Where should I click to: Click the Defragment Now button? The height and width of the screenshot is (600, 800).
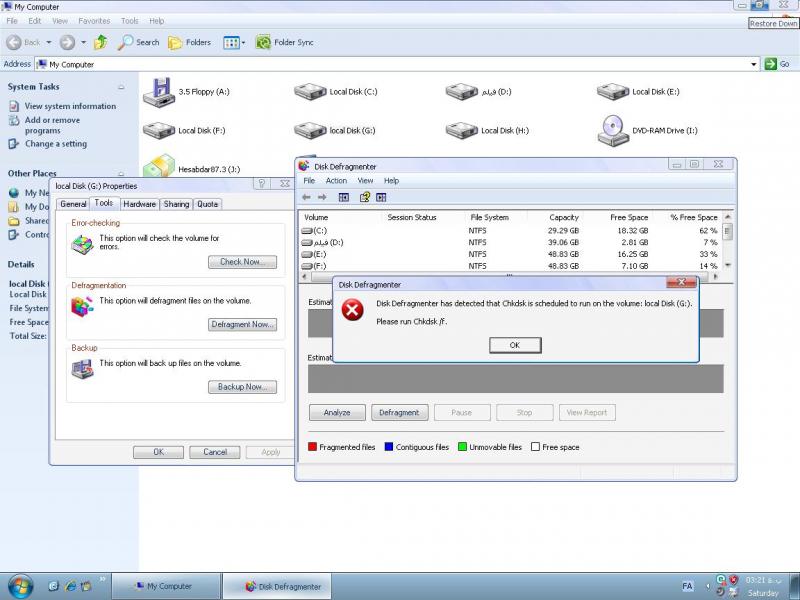(242, 324)
